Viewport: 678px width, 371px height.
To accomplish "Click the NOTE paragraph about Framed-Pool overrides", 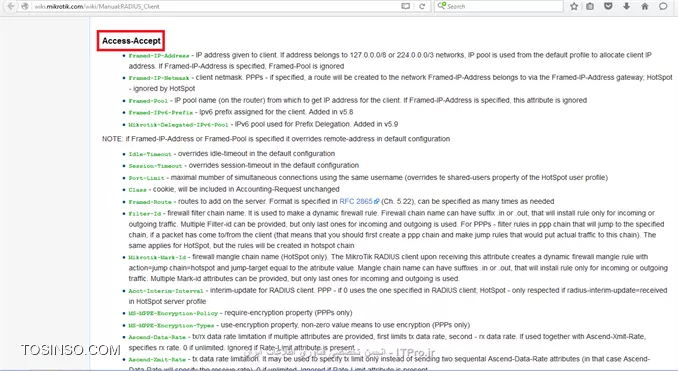I will click(x=276, y=139).
